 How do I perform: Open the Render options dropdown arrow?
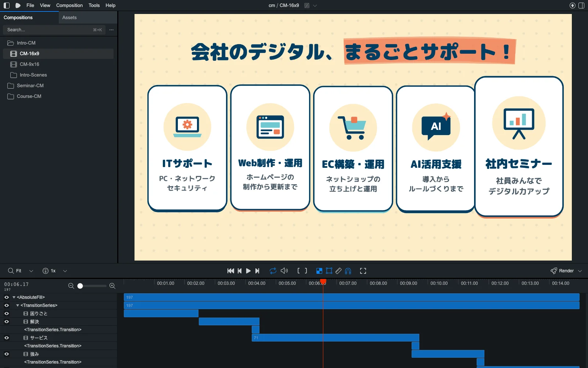coord(580,271)
